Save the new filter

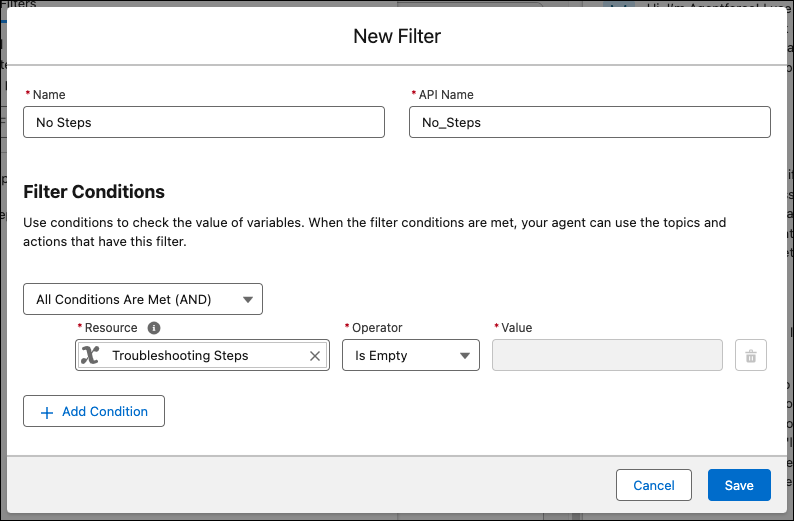pos(738,485)
